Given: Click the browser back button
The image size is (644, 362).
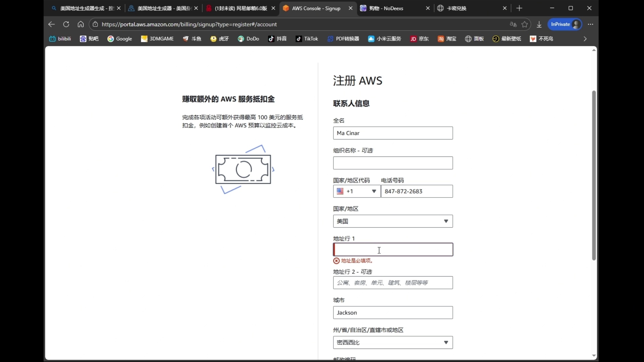Looking at the screenshot, I should (51, 24).
